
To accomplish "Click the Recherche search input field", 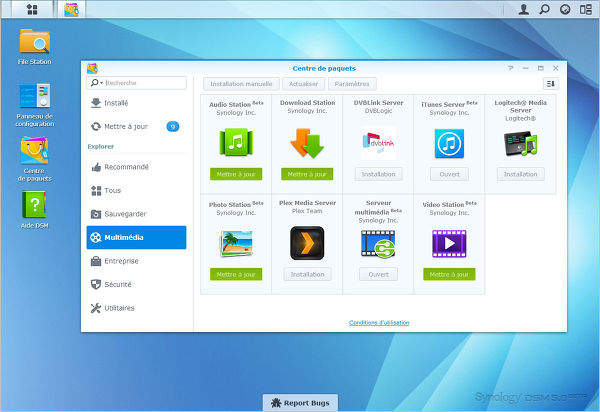I will point(135,83).
